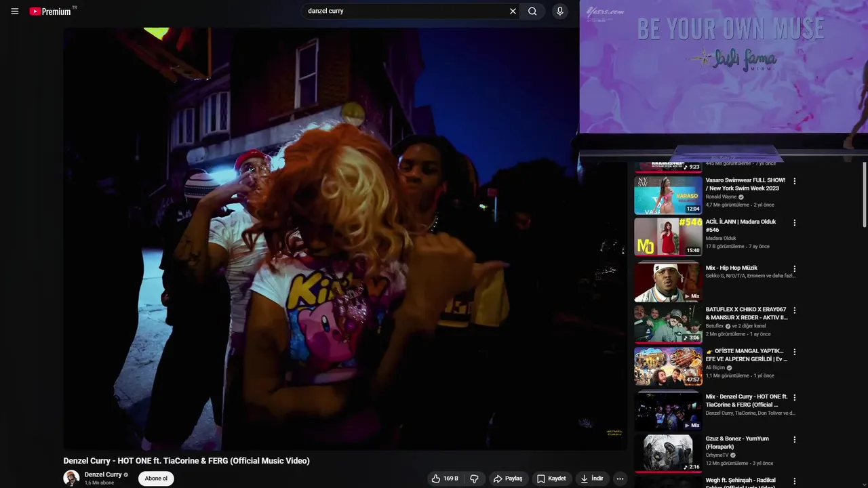Screen dimensions: 868x488
Task: Open options menu for Hip Hop Müzik mix
Action: [795, 268]
